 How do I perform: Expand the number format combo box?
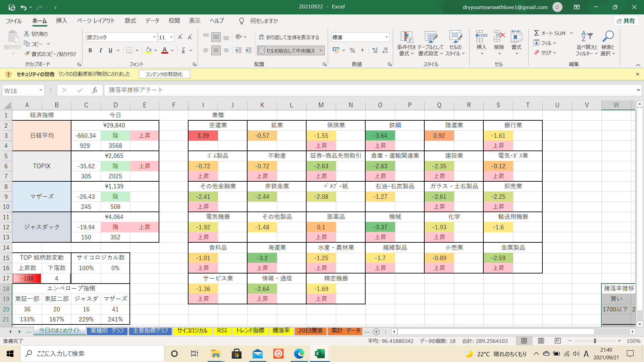(x=386, y=37)
